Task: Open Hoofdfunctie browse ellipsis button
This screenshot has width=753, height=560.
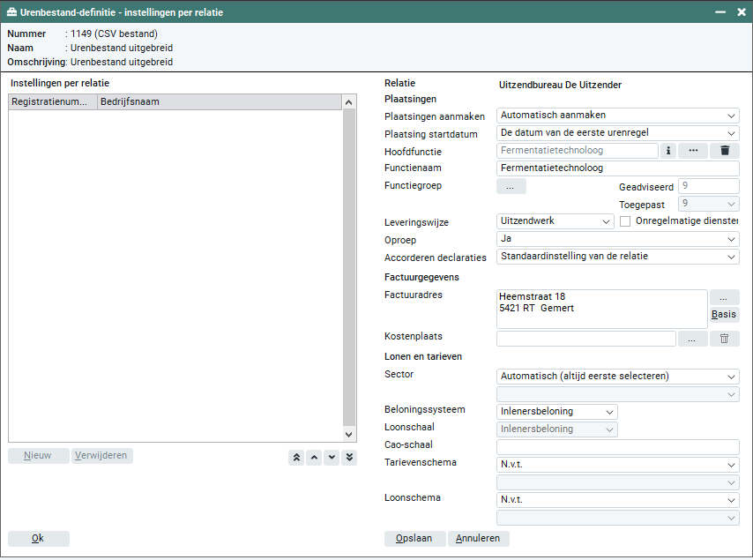Action: (x=693, y=151)
